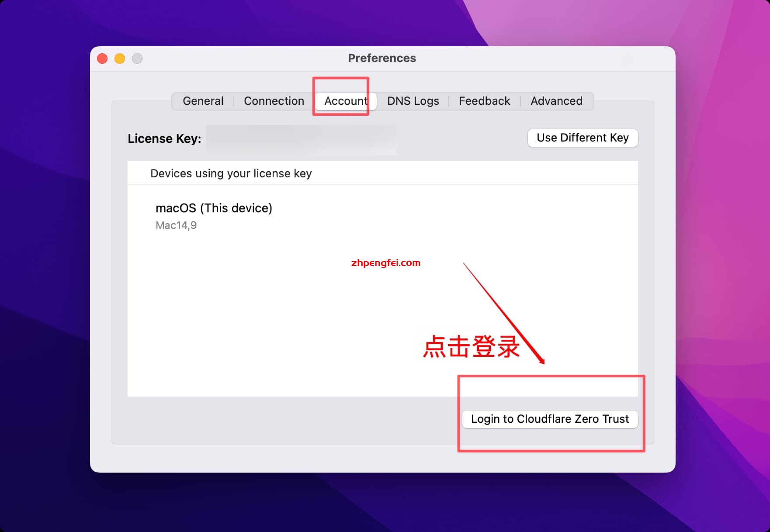Viewport: 770px width, 532px height.
Task: Open the Feedback tab
Action: tap(484, 101)
